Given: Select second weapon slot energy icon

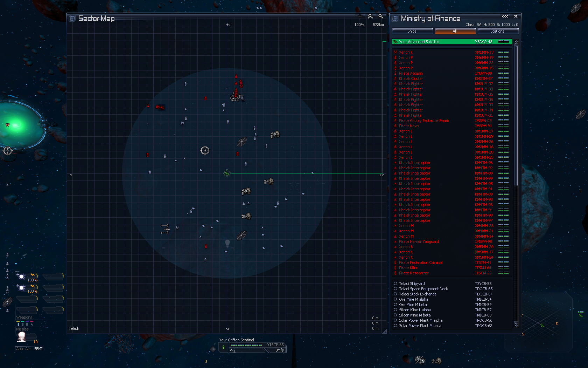Looking at the screenshot, I should click(x=21, y=288).
